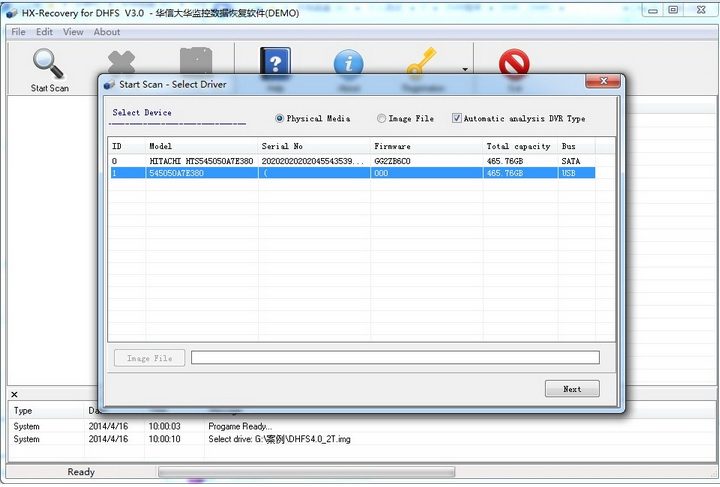720x487 pixels.
Task: Close the log panel with small X
Action: [14, 394]
